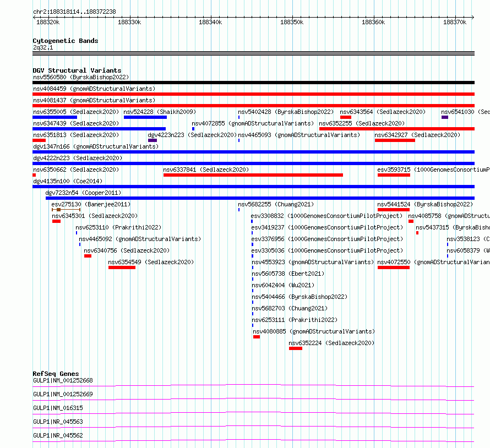Select the nsv4081437 gnomAD variant label
This screenshot has width=490, height=448.
click(94, 100)
